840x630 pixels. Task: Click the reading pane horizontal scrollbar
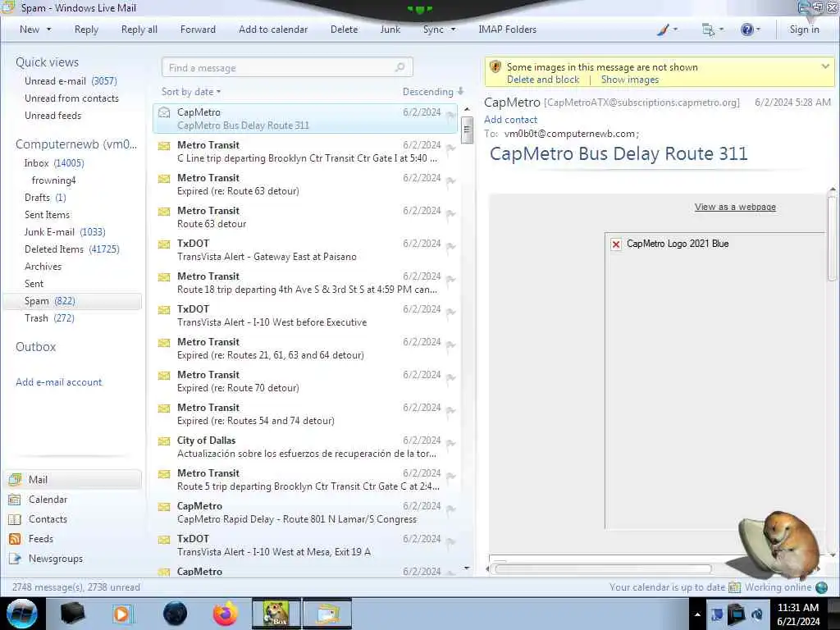(603, 569)
